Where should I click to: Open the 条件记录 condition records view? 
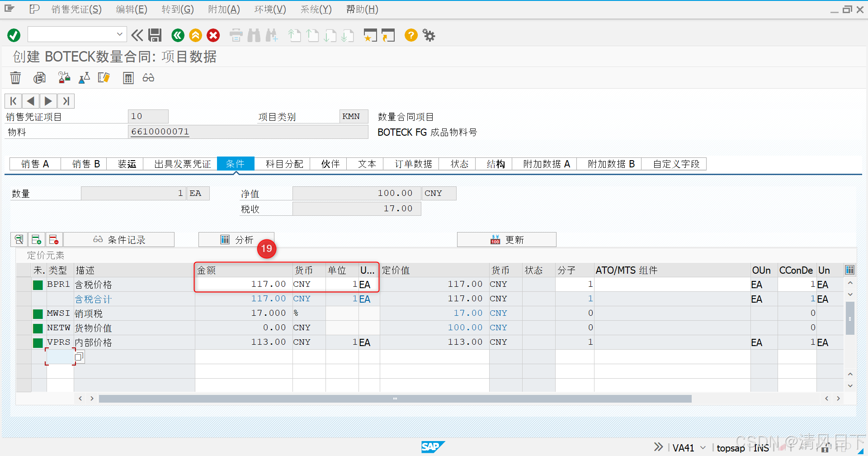[119, 239]
